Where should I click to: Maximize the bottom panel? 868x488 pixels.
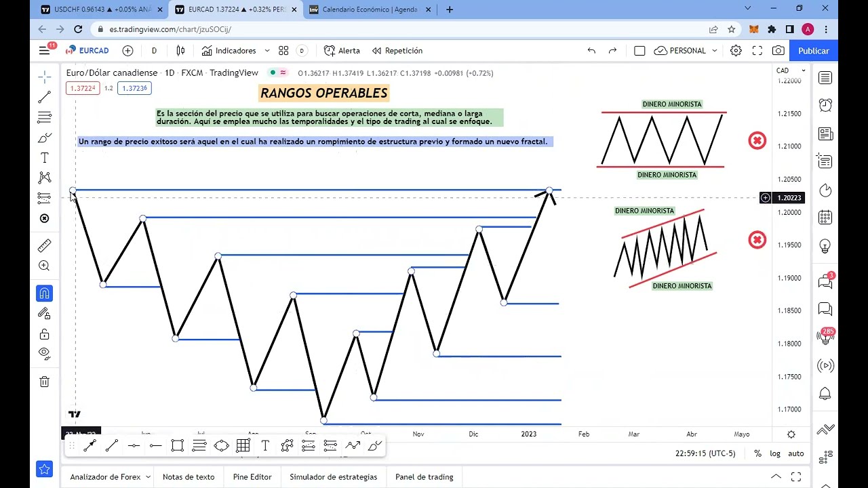796,477
